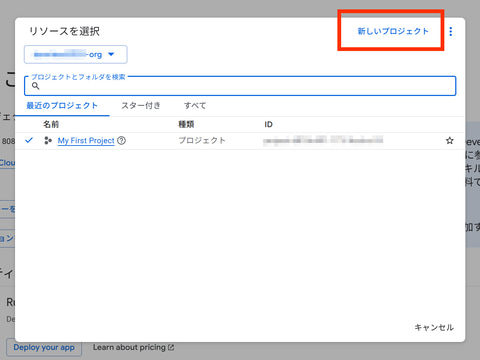Click the project type icon before My First Project

(48, 141)
